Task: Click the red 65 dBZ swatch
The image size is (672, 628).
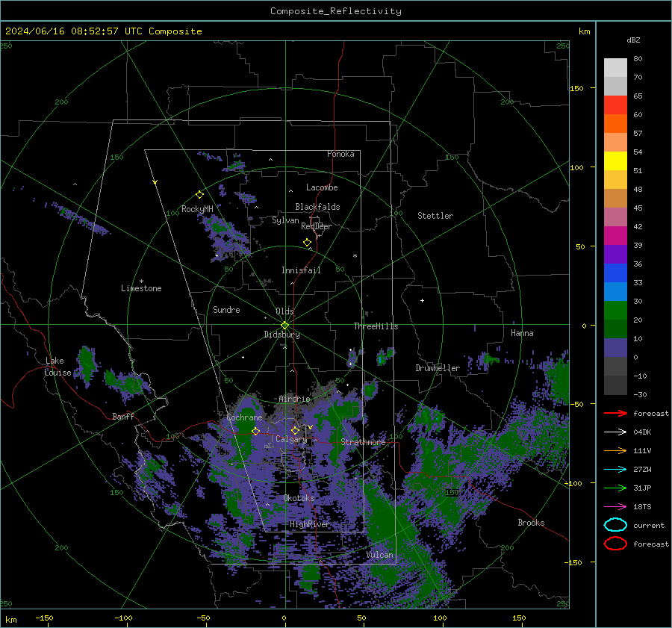Action: tap(615, 105)
